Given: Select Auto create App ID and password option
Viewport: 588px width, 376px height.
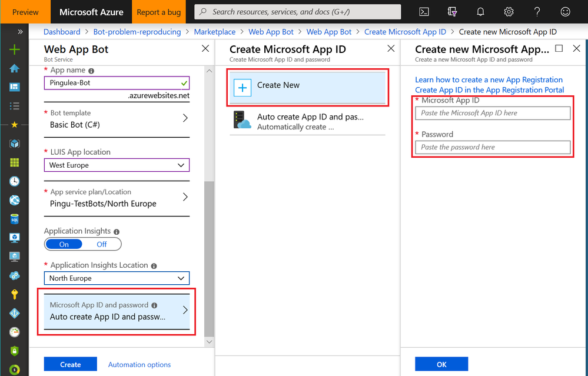Looking at the screenshot, I should coord(307,121).
